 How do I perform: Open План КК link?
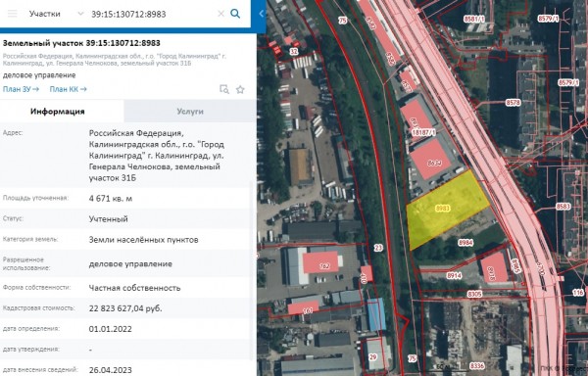69,89
